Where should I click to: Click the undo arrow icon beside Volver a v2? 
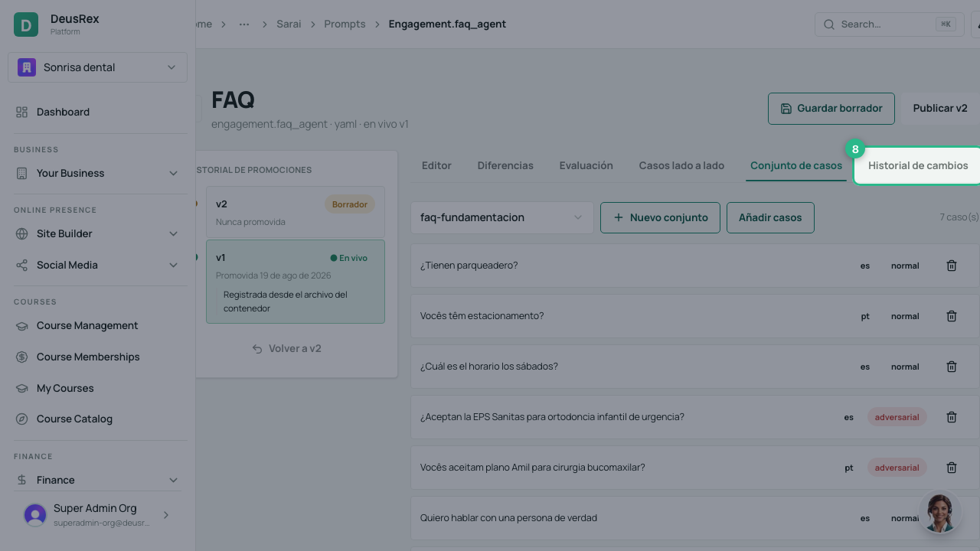(257, 348)
